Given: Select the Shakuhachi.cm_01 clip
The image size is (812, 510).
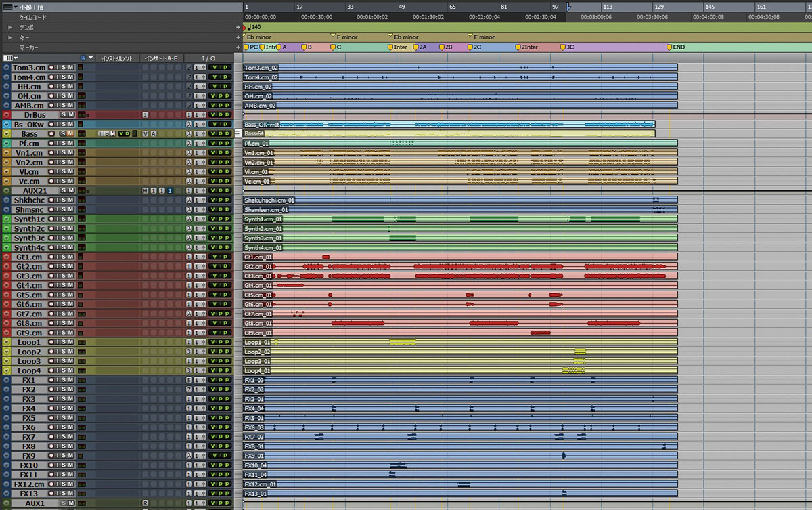Looking at the screenshot, I should point(460,200).
